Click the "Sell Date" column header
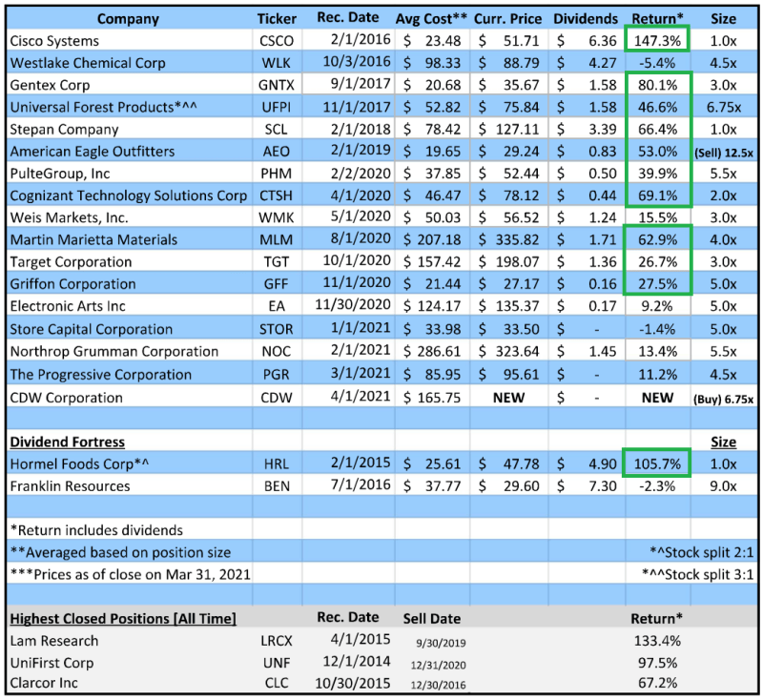This screenshot has width=763, height=700. [x=432, y=619]
